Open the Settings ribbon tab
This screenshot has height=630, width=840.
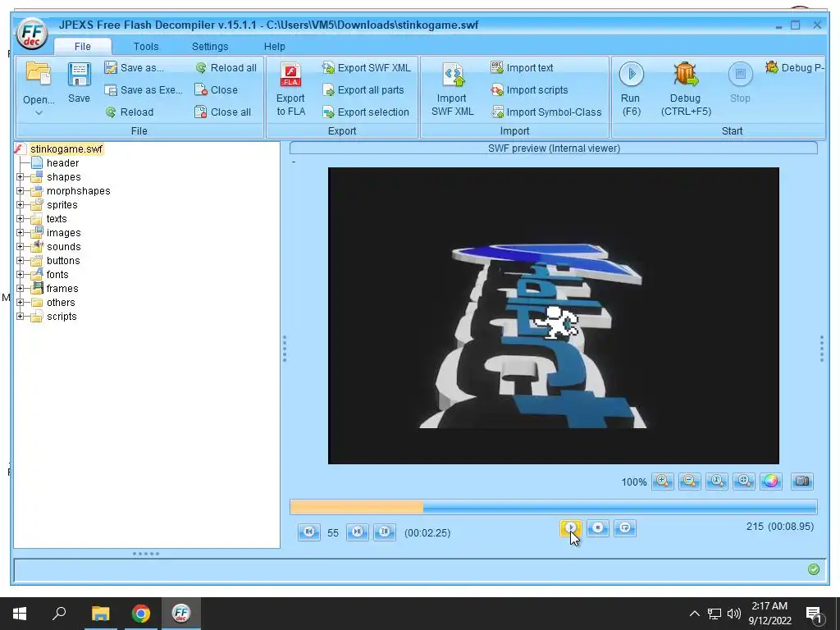click(x=210, y=46)
